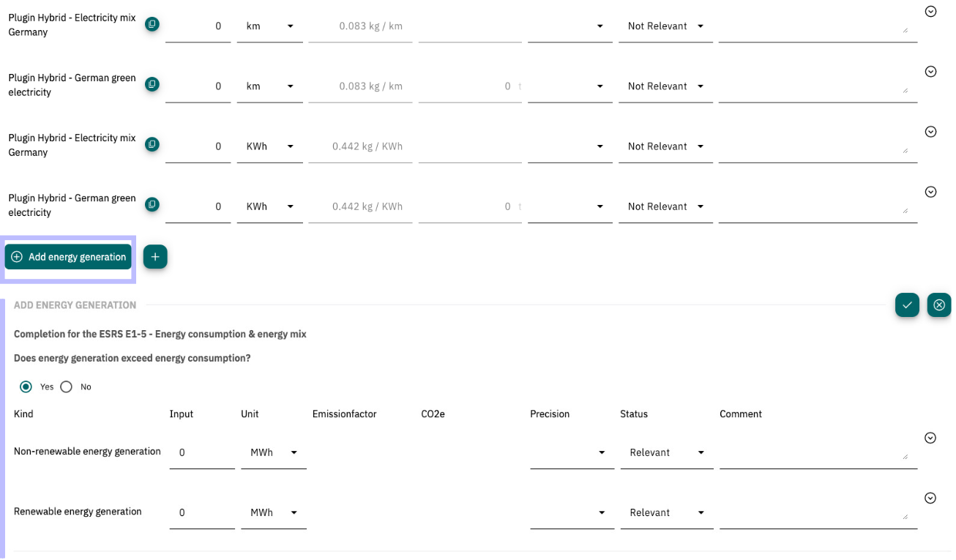Open KWh unit dropdown for German green electricity
Image resolution: width=956 pixels, height=560 pixels.
click(x=270, y=206)
